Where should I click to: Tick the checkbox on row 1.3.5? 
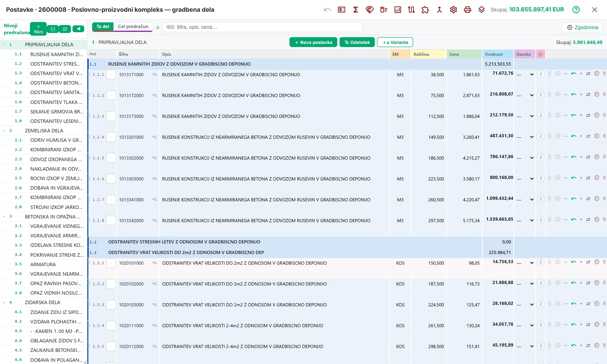pos(111,346)
